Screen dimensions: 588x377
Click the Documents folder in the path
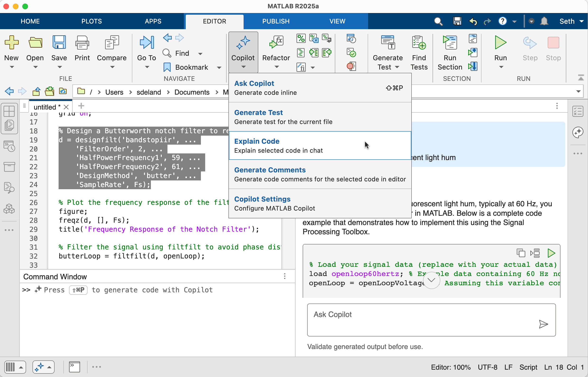[192, 92]
